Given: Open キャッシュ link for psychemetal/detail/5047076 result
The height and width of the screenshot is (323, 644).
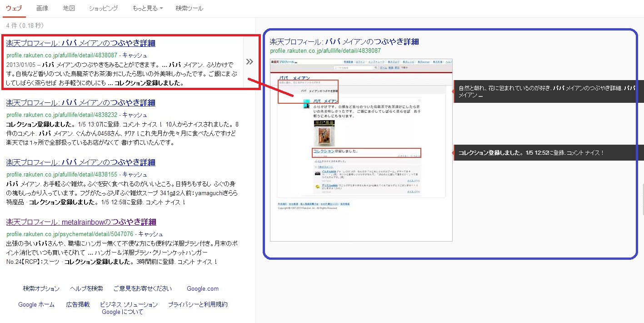Looking at the screenshot, I should tap(150, 234).
